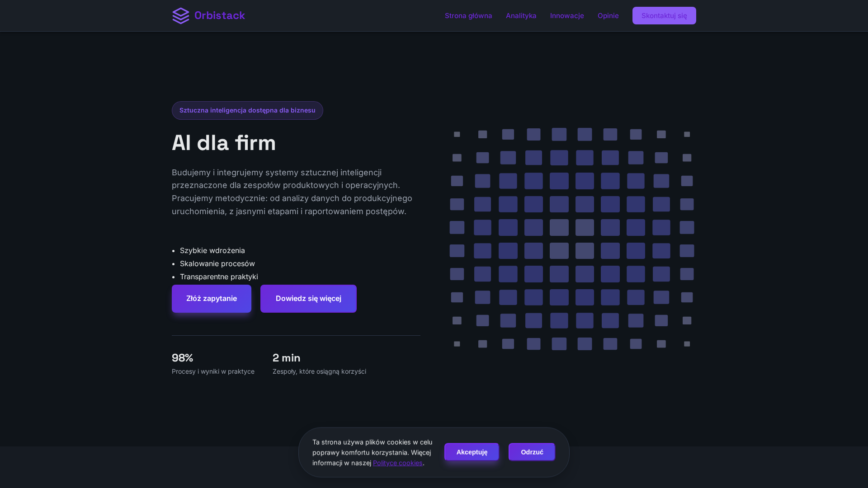The width and height of the screenshot is (868, 488).
Task: Click the list item 'Skalowanie procesów'
Action: coord(217,263)
